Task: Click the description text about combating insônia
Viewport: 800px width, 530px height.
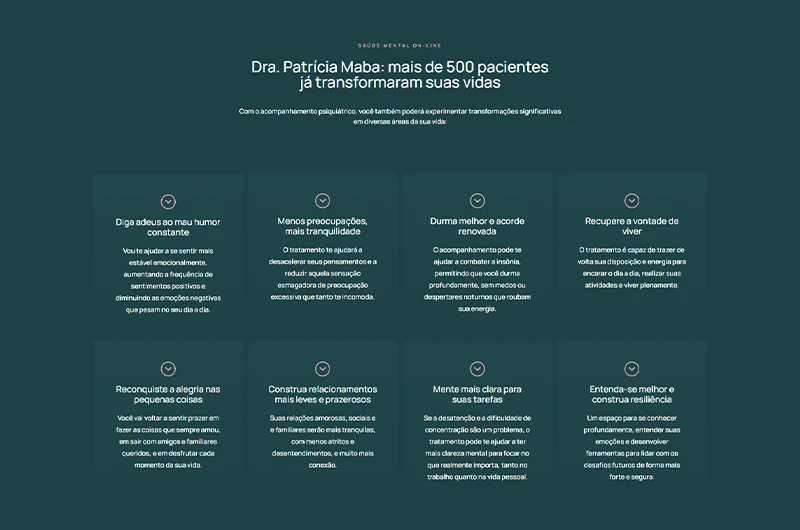Action: 477,279
